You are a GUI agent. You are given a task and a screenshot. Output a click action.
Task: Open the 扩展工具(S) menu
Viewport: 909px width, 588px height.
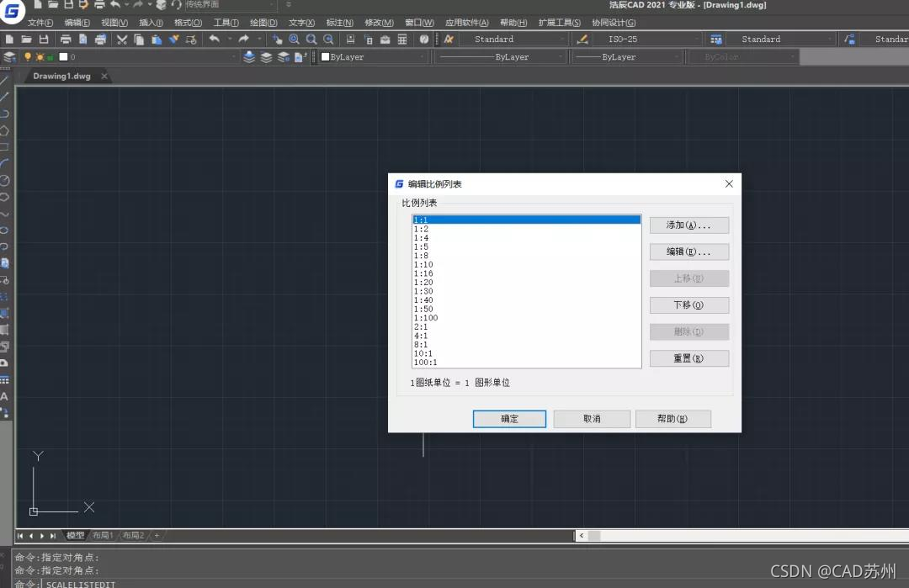(x=560, y=23)
